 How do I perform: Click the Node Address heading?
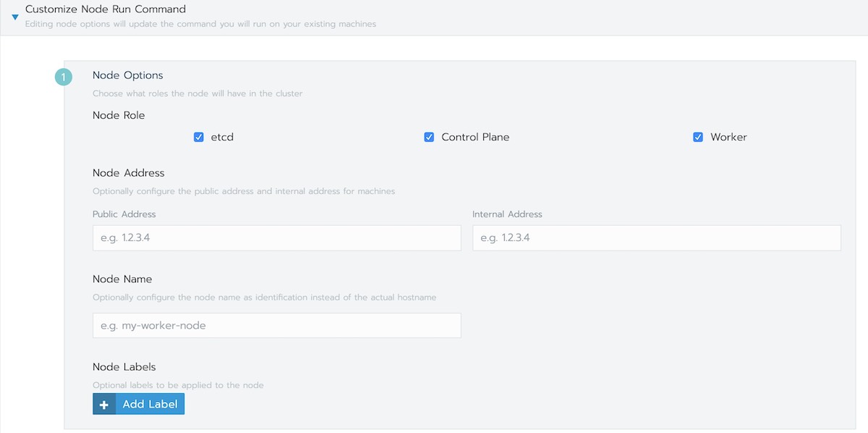click(129, 173)
